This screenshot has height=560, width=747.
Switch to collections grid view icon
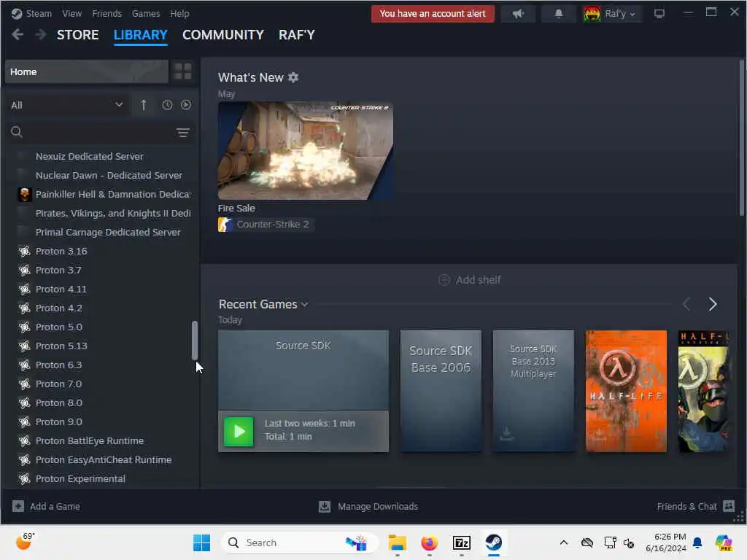182,71
